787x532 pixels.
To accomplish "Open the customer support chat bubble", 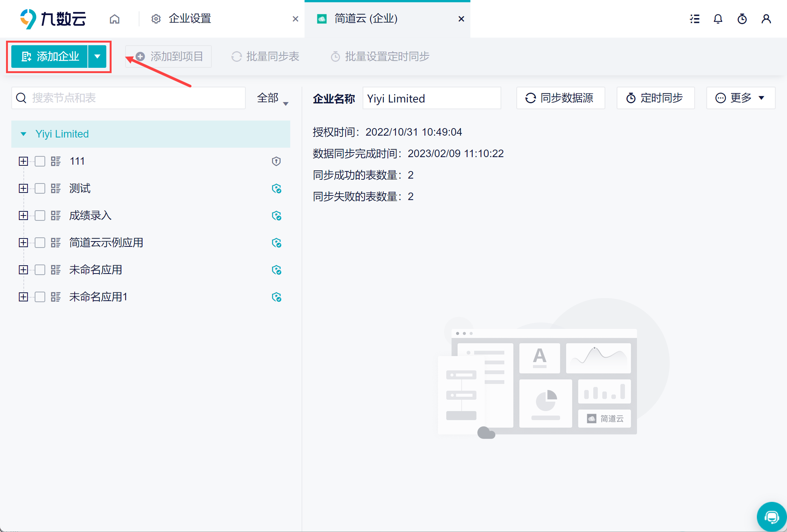I will point(772,517).
